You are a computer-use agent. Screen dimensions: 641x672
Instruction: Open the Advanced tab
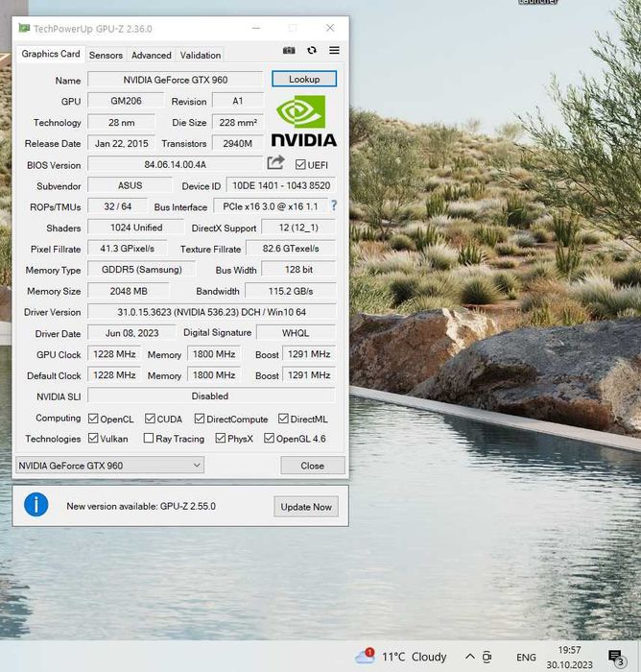(x=152, y=56)
